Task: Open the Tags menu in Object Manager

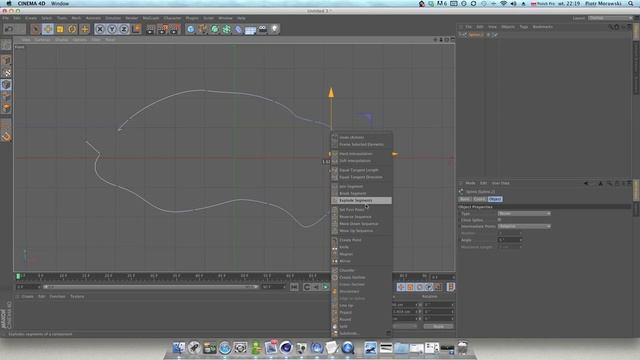Action: click(524, 27)
